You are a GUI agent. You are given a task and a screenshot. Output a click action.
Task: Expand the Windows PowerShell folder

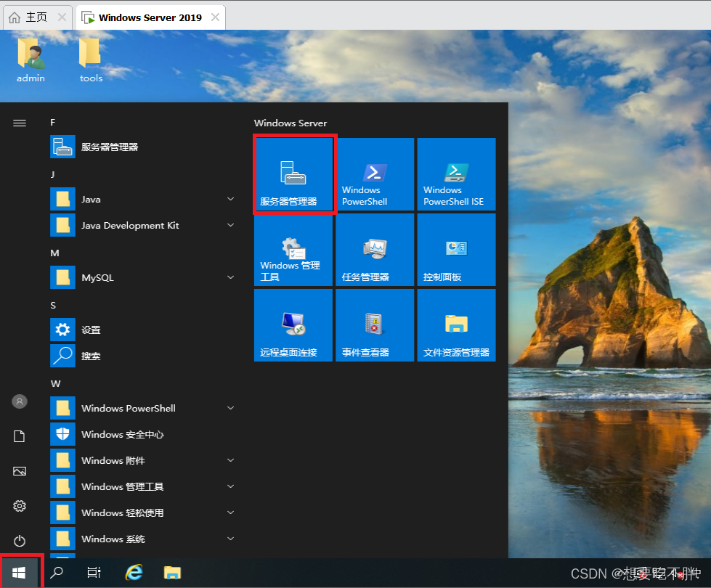click(x=143, y=408)
